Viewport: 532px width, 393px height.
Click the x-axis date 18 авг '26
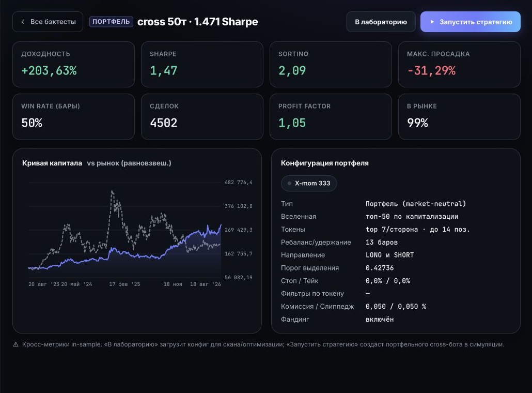click(x=205, y=284)
